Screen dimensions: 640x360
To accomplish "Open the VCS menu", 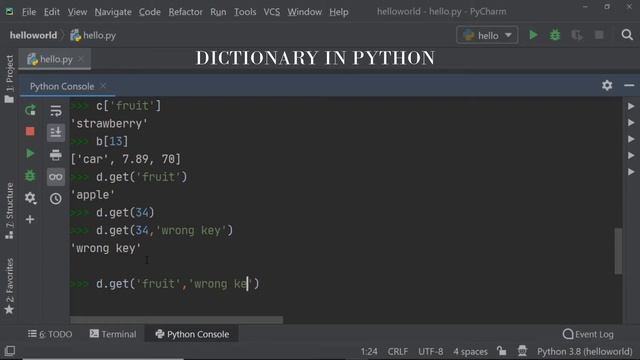I will click(271, 12).
